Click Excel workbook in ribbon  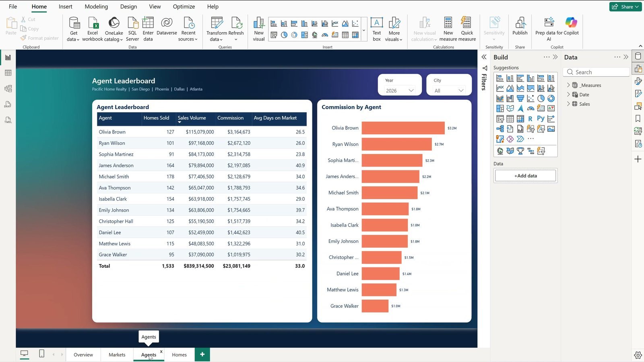coord(93,29)
